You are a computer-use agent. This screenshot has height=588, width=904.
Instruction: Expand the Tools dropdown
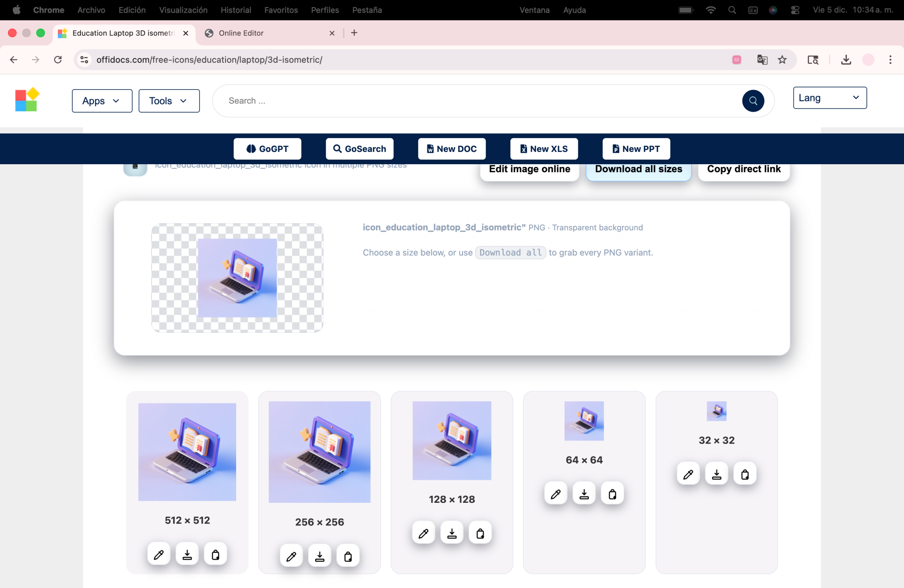click(x=169, y=101)
